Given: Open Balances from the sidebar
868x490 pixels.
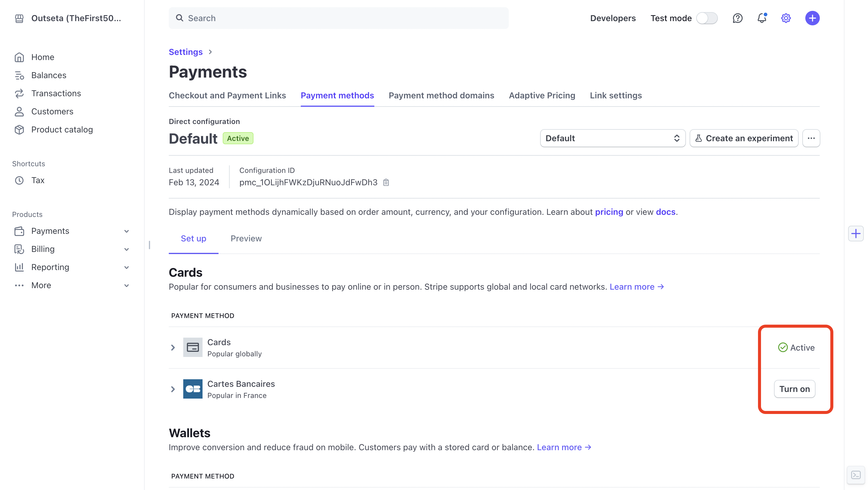Looking at the screenshot, I should (x=49, y=75).
